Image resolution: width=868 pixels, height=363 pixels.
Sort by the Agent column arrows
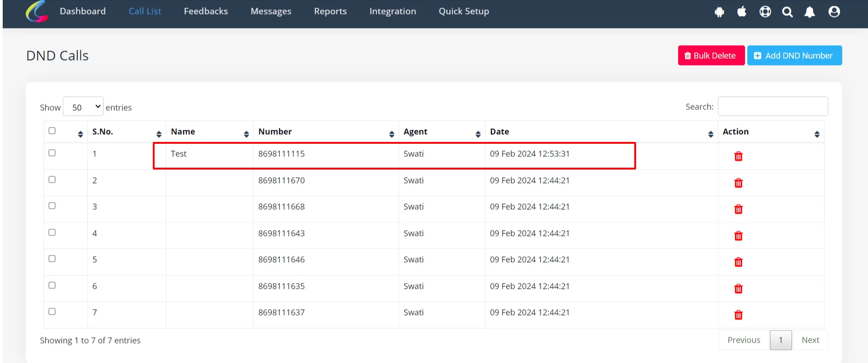[x=478, y=134]
